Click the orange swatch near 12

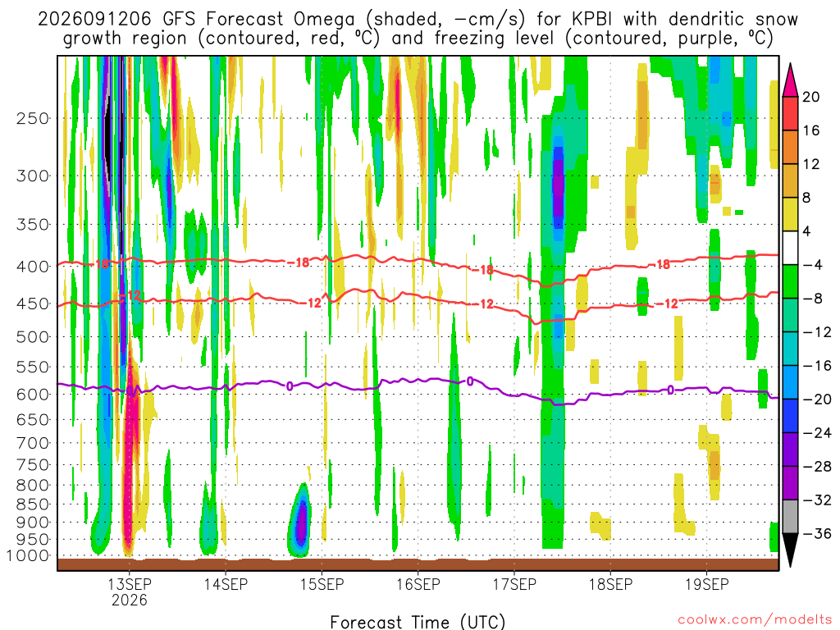(x=790, y=148)
